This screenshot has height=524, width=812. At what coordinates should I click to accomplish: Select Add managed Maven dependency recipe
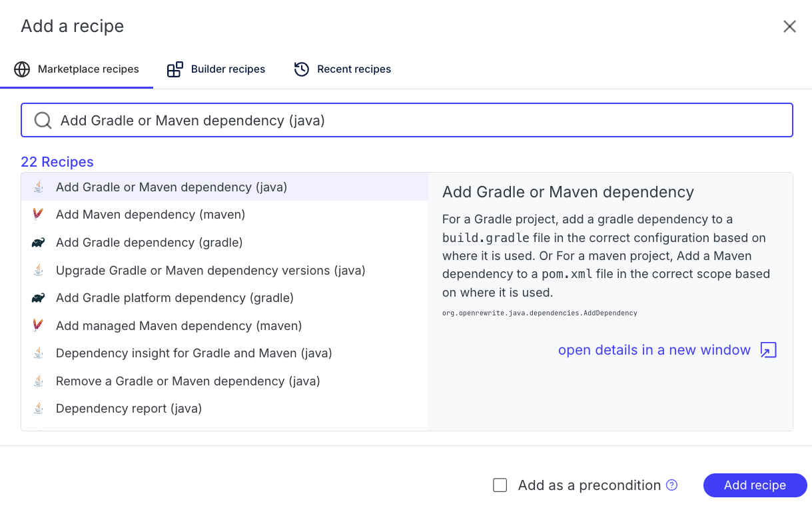[x=179, y=326]
